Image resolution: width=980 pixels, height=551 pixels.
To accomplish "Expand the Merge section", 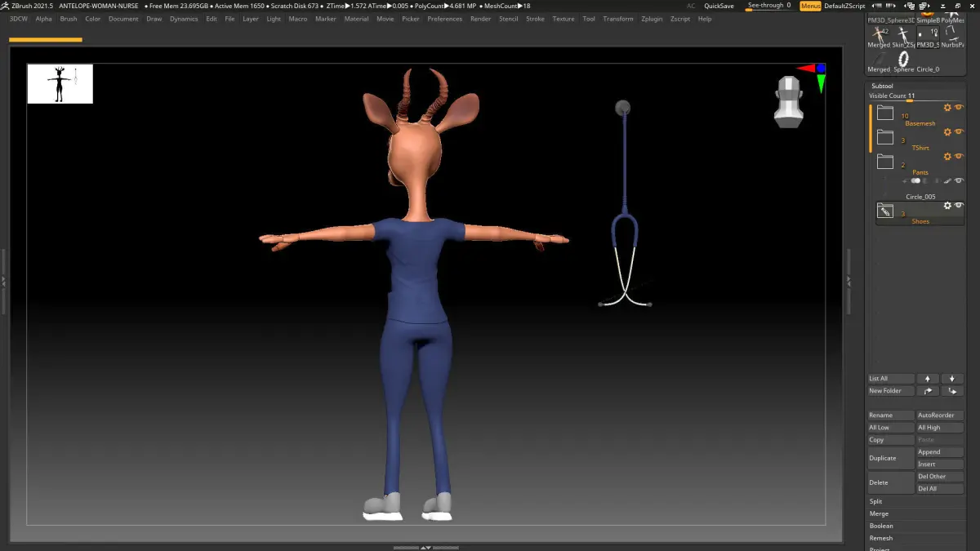I will pyautogui.click(x=879, y=513).
